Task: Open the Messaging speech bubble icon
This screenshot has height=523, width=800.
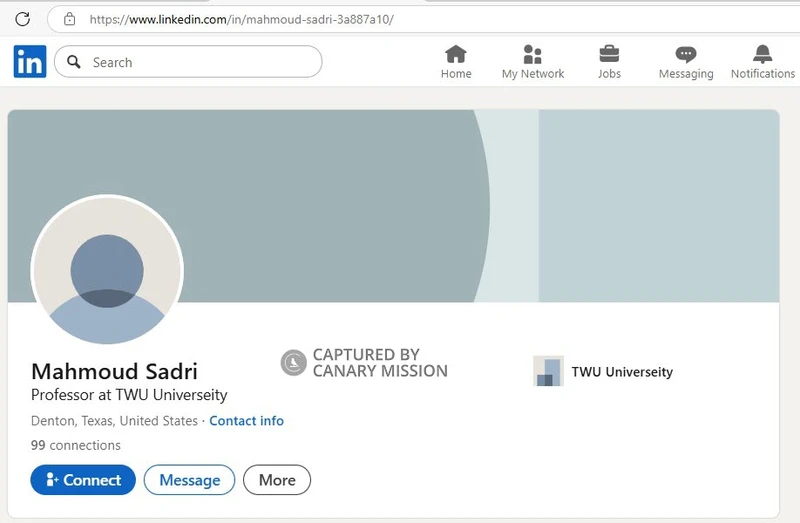Action: [x=686, y=54]
